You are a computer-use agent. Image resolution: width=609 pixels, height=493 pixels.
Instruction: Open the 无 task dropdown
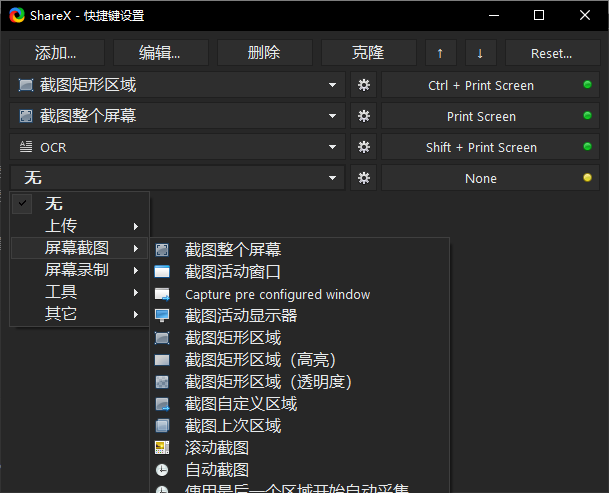point(177,178)
